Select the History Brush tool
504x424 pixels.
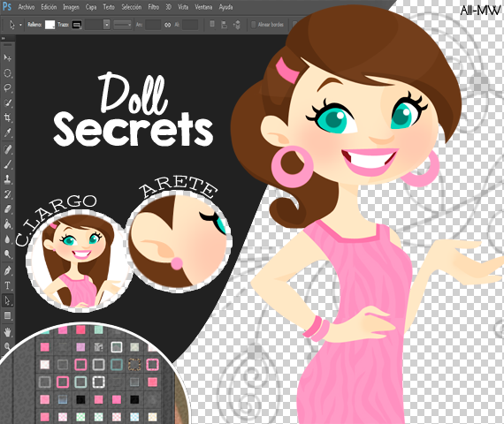tap(7, 194)
